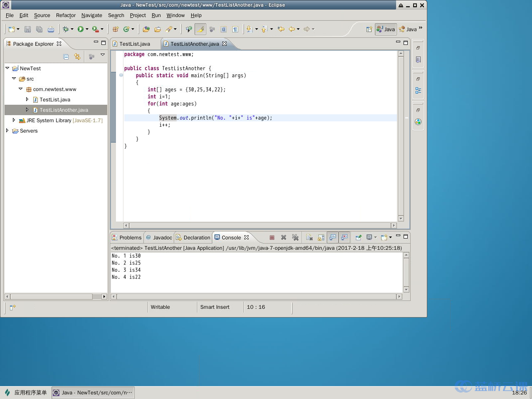
Task: Click the Package Explorer horizontal scrollbar
Action: click(x=56, y=297)
